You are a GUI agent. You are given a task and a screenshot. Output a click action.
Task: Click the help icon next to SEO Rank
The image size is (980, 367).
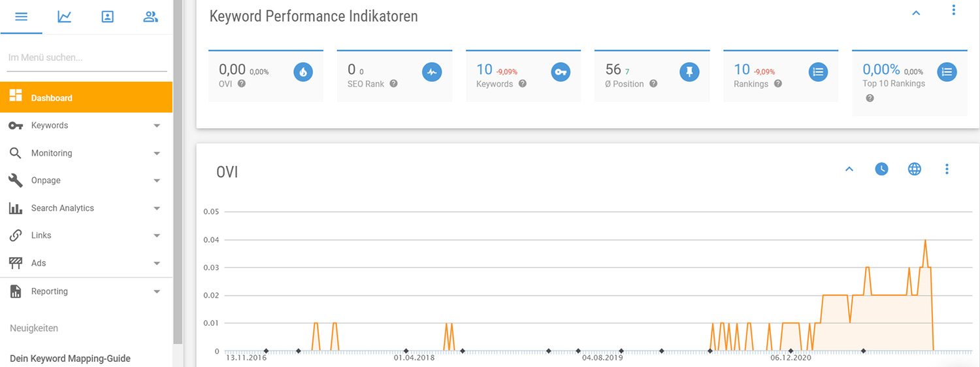click(x=393, y=84)
